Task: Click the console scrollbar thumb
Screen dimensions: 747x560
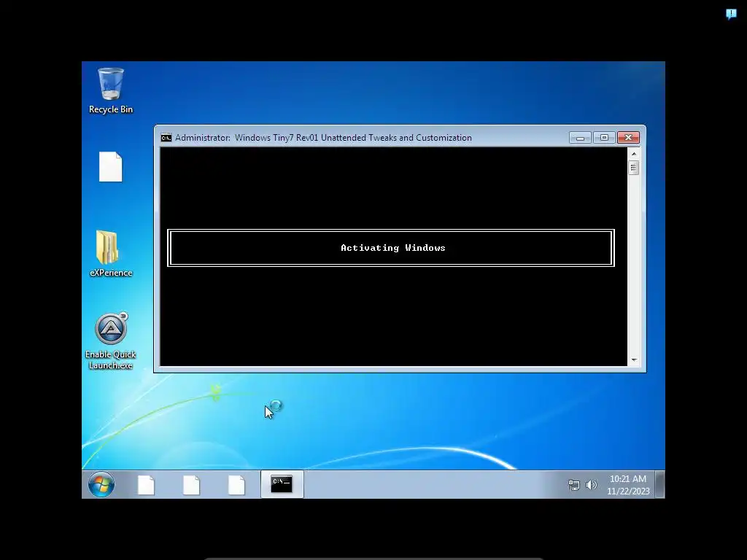Action: click(634, 168)
